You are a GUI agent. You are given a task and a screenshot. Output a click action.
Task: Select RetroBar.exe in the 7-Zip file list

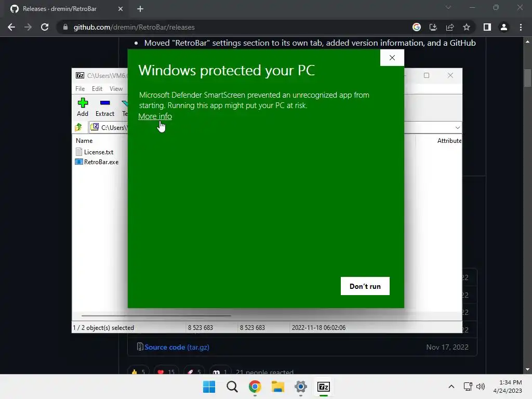click(101, 162)
